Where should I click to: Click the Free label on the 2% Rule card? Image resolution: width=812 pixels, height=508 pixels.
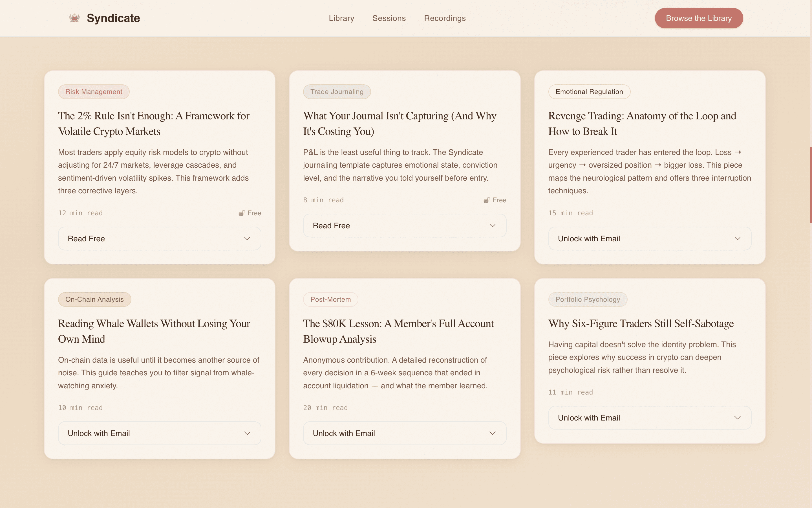click(254, 213)
